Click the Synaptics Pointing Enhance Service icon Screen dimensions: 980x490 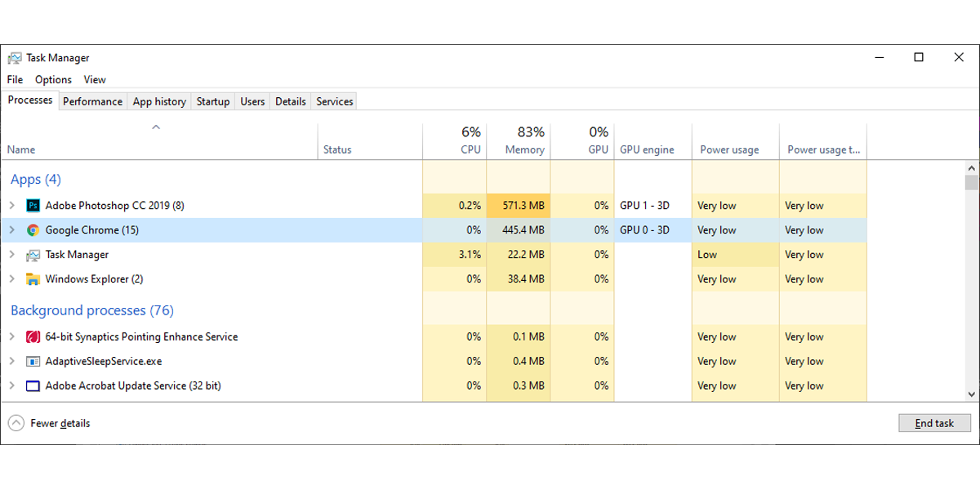(33, 336)
